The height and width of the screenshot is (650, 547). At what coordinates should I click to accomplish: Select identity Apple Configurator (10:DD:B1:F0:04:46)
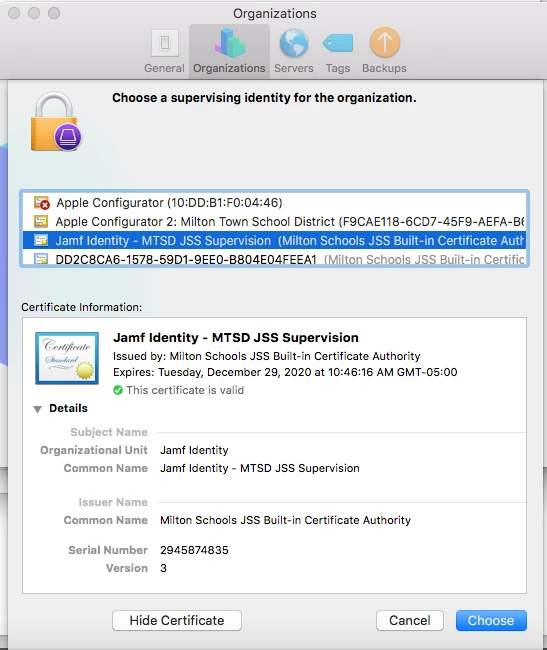pyautogui.click(x=274, y=203)
